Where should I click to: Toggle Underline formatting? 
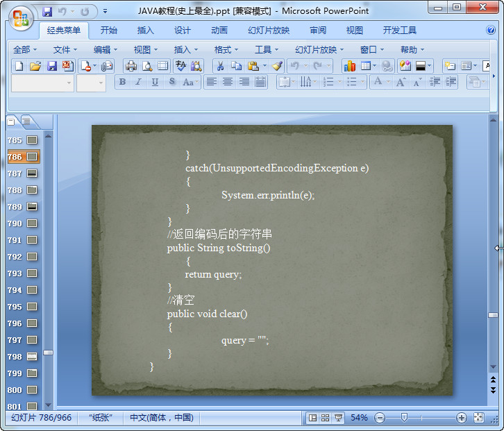(x=155, y=82)
